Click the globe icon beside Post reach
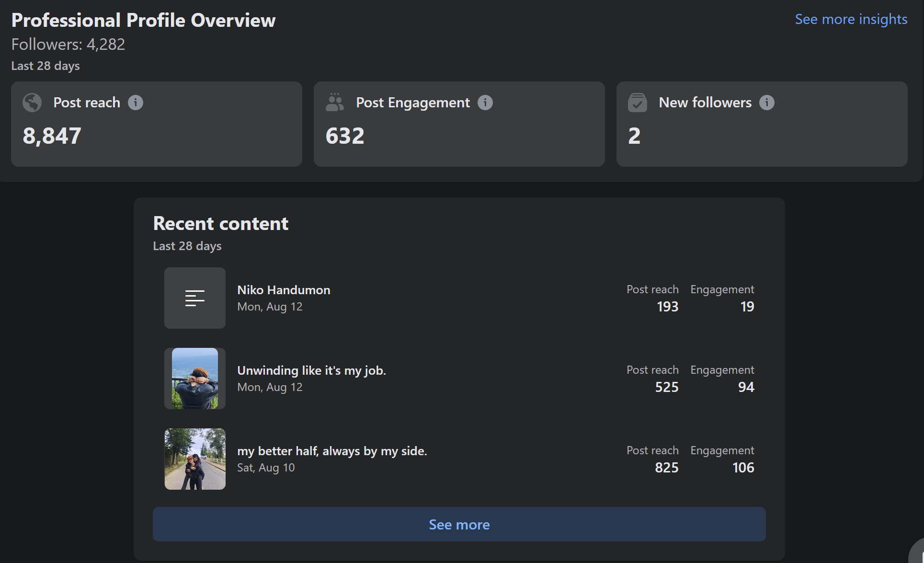The width and height of the screenshot is (924, 563). [32, 103]
